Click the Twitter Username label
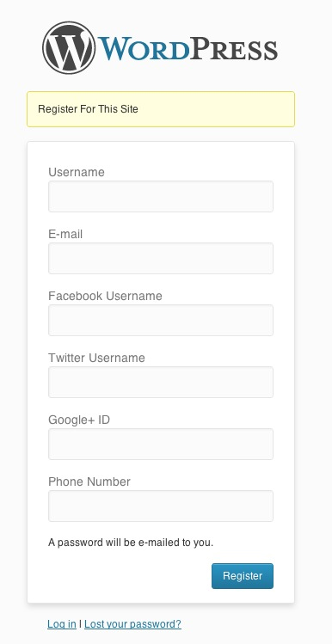This screenshot has width=332, height=644. 96,358
